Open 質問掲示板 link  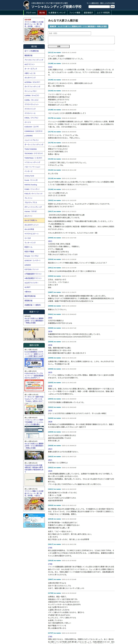coord(34,301)
